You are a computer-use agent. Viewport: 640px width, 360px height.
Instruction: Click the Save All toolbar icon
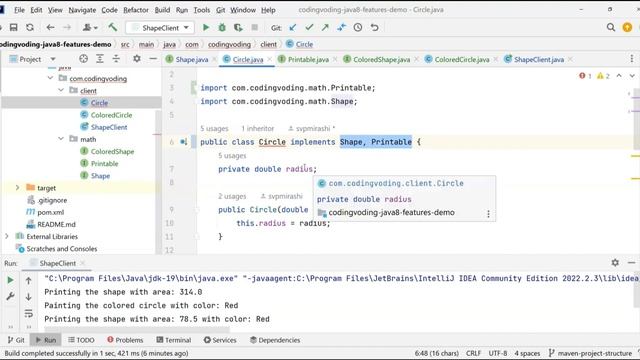(x=13, y=27)
